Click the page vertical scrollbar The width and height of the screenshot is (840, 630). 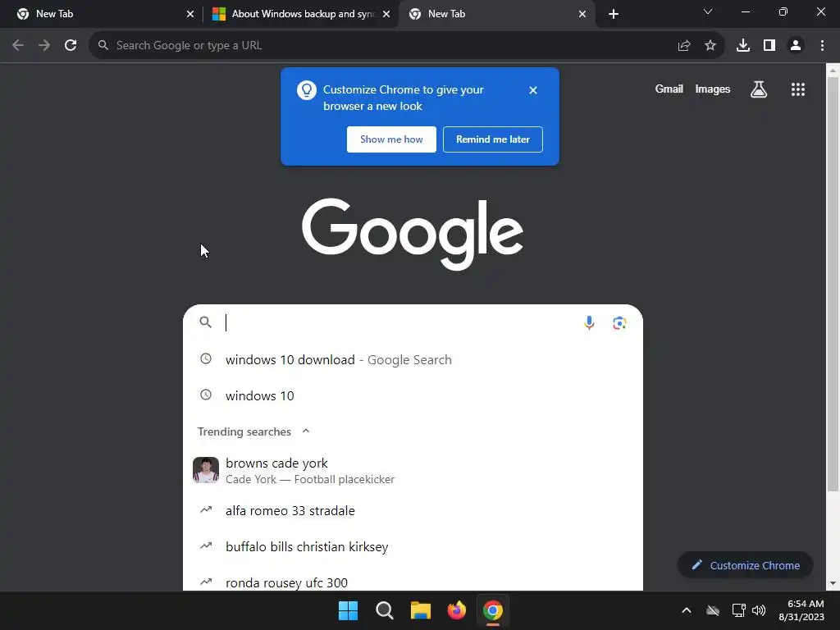[833, 284]
